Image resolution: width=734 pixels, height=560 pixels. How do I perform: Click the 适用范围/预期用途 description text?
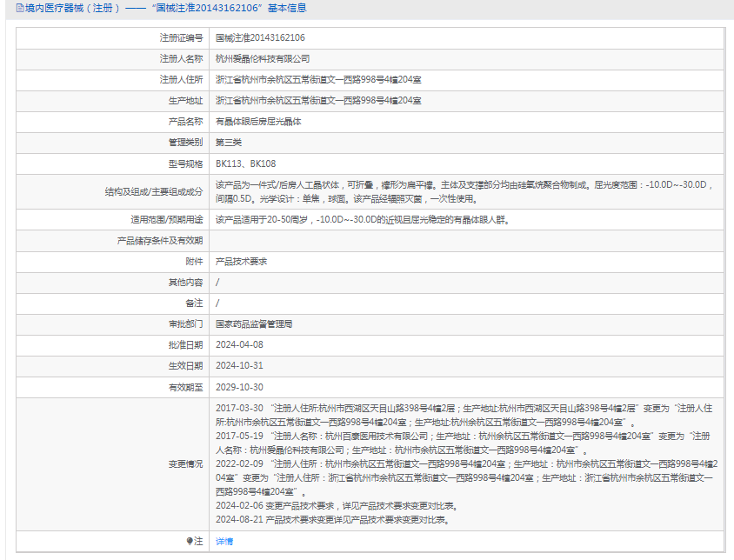pyautogui.click(x=362, y=219)
